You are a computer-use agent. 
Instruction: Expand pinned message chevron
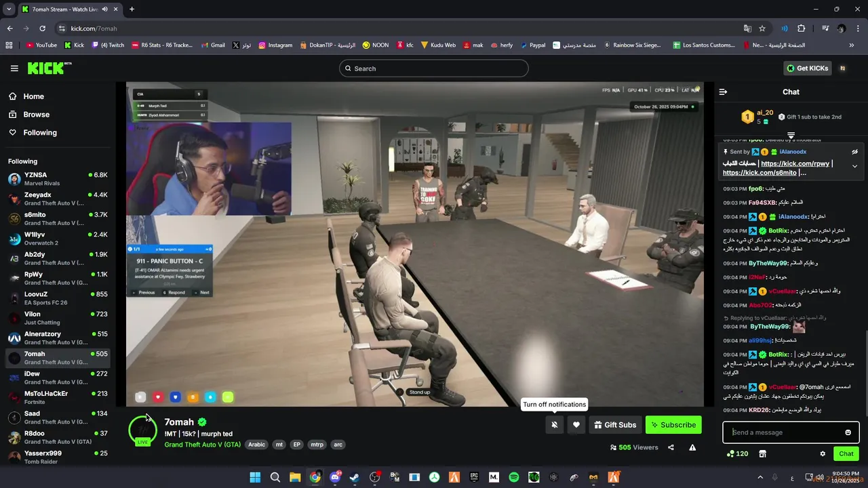point(854,166)
